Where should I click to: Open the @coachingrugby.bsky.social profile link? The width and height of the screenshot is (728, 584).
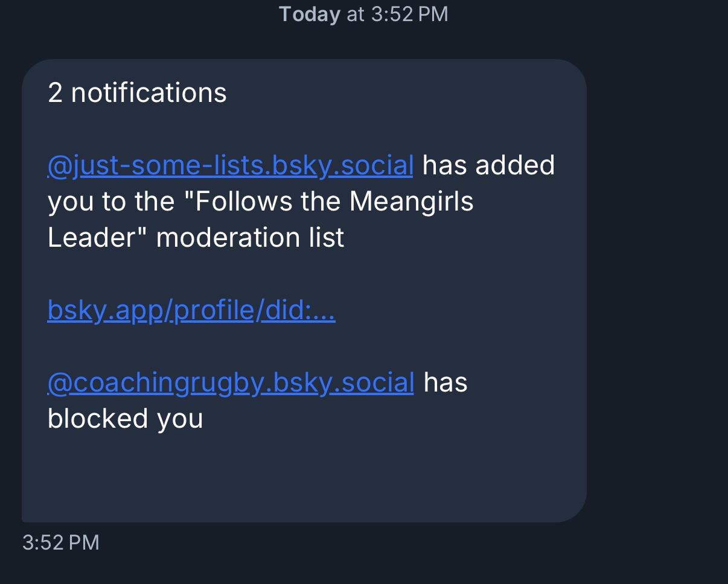[230, 382]
